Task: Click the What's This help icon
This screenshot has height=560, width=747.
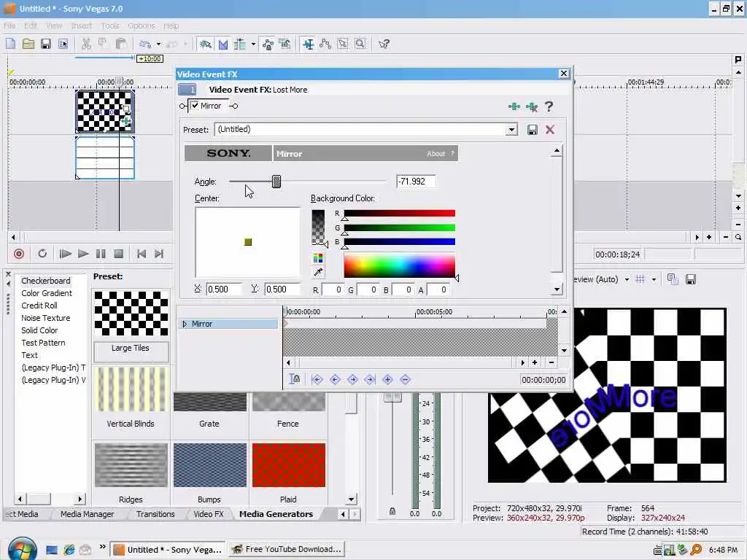Action: 384,44
